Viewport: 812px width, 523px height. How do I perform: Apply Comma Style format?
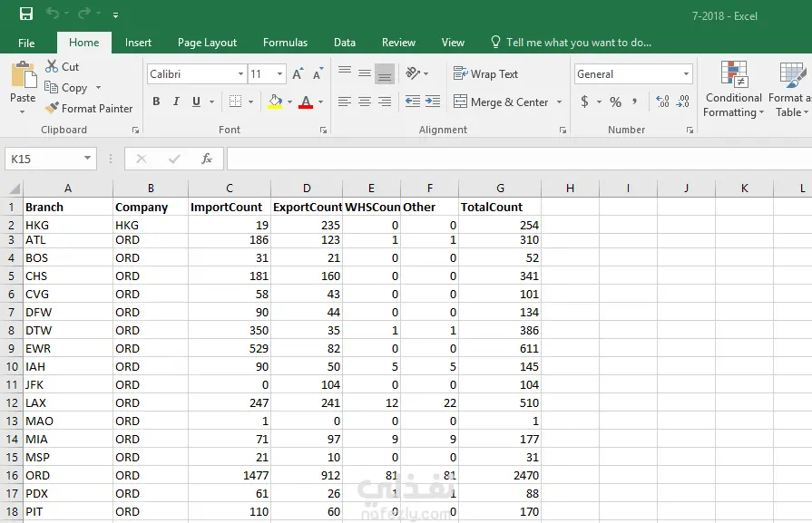pyautogui.click(x=635, y=102)
